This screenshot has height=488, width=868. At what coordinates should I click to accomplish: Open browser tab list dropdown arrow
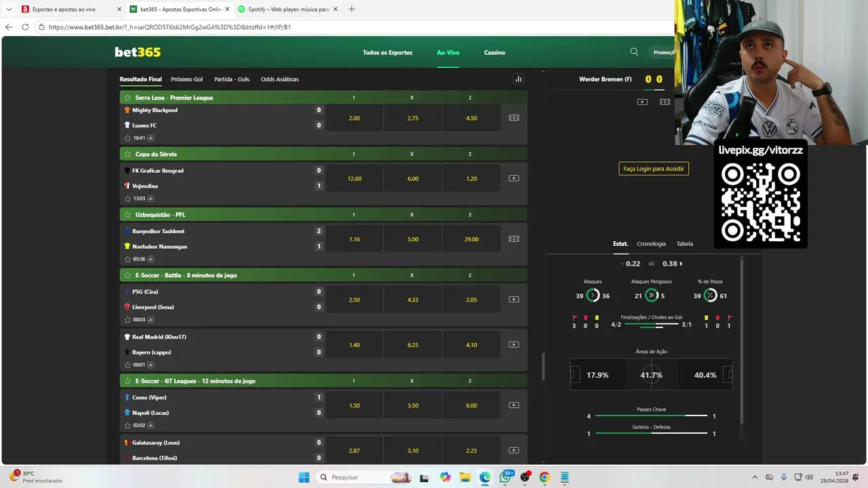9,9
